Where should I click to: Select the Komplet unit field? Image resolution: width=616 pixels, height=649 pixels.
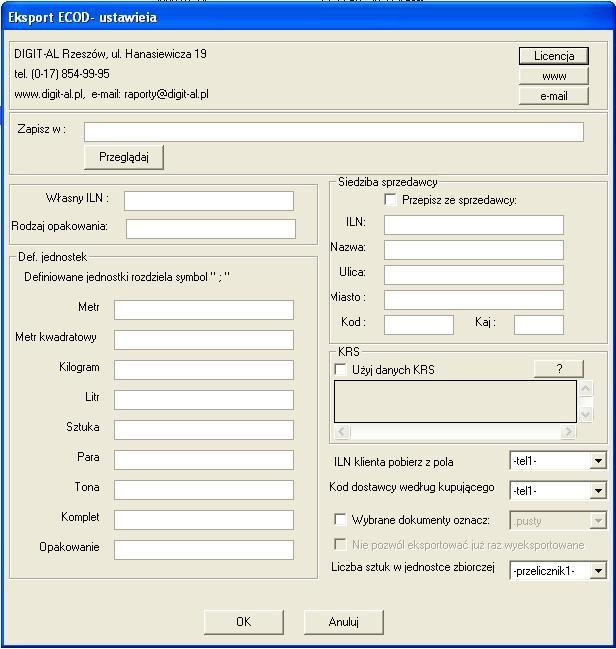click(204, 520)
